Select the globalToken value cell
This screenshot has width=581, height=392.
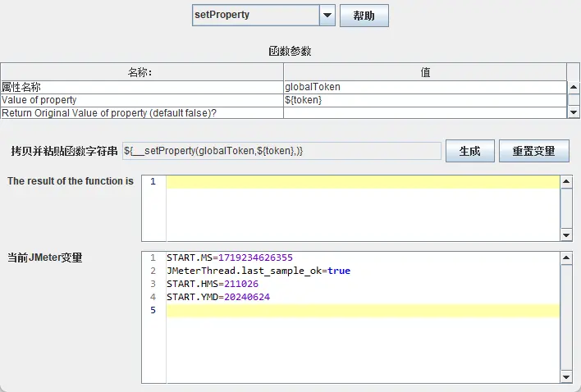click(x=424, y=86)
